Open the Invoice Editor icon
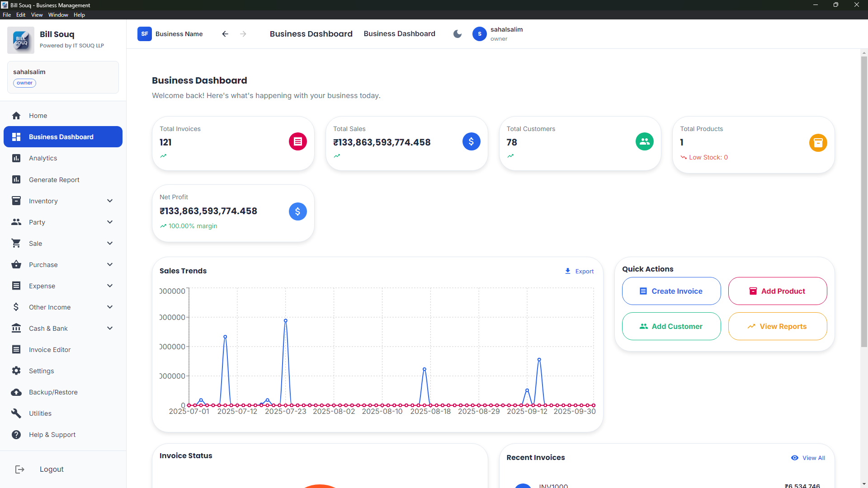Screen dimensions: 868x488 click(16, 349)
